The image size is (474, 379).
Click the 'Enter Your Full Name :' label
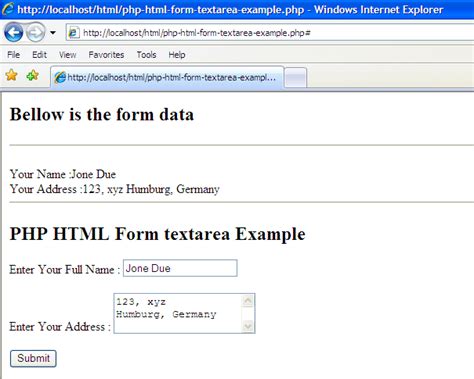(65, 269)
